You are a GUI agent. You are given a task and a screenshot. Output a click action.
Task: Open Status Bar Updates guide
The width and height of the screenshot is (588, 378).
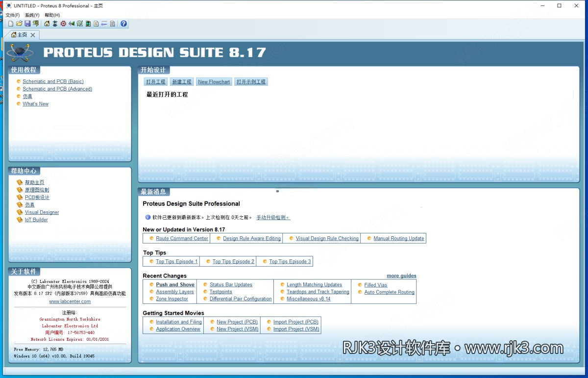point(231,285)
